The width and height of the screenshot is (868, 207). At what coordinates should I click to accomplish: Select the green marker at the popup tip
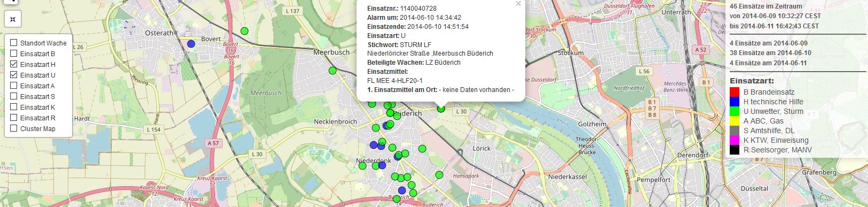point(441,109)
